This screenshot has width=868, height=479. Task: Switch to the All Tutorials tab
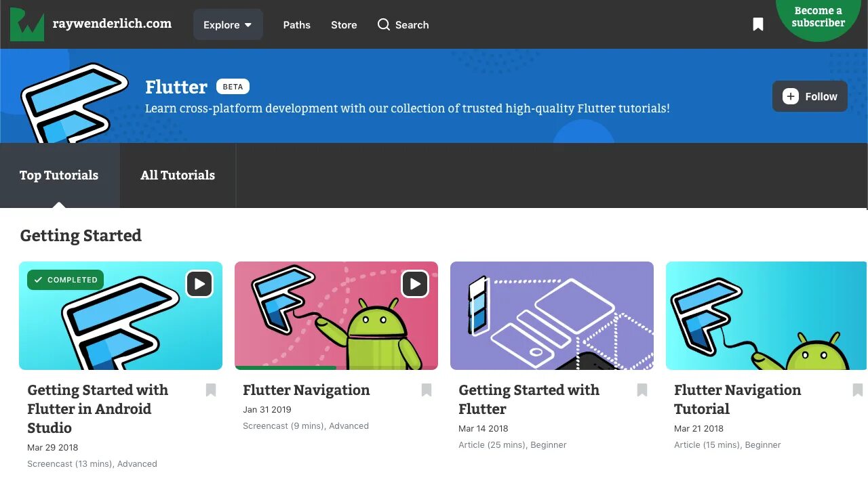(x=178, y=175)
